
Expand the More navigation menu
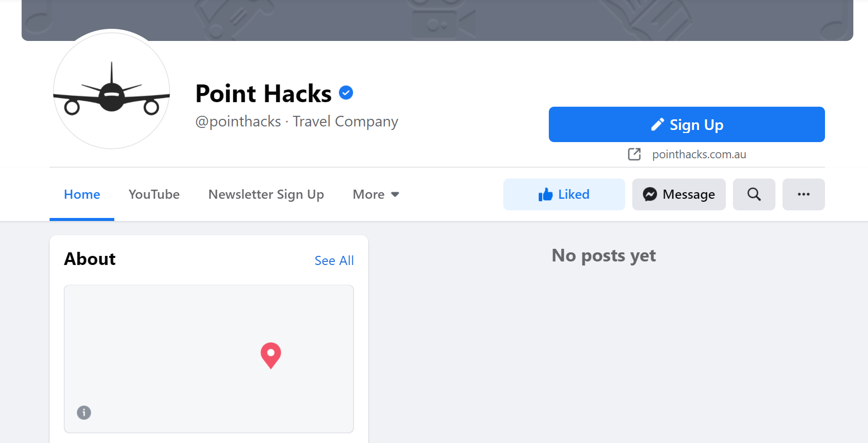tap(369, 194)
